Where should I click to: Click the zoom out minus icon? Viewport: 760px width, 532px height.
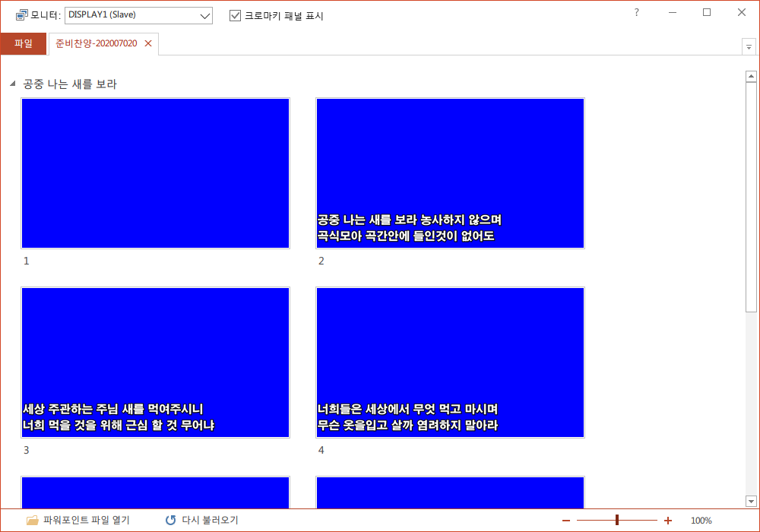point(566,521)
